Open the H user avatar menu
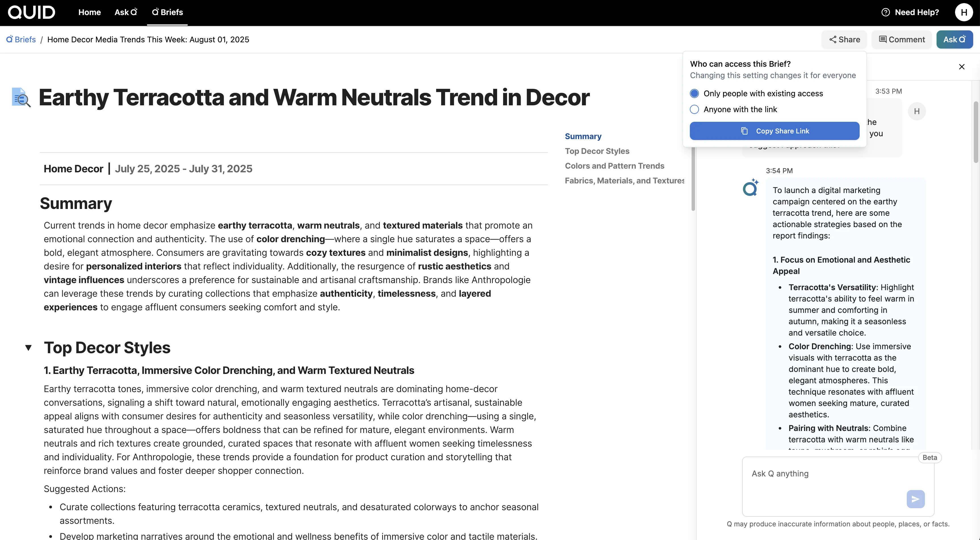The width and height of the screenshot is (980, 540). (964, 12)
